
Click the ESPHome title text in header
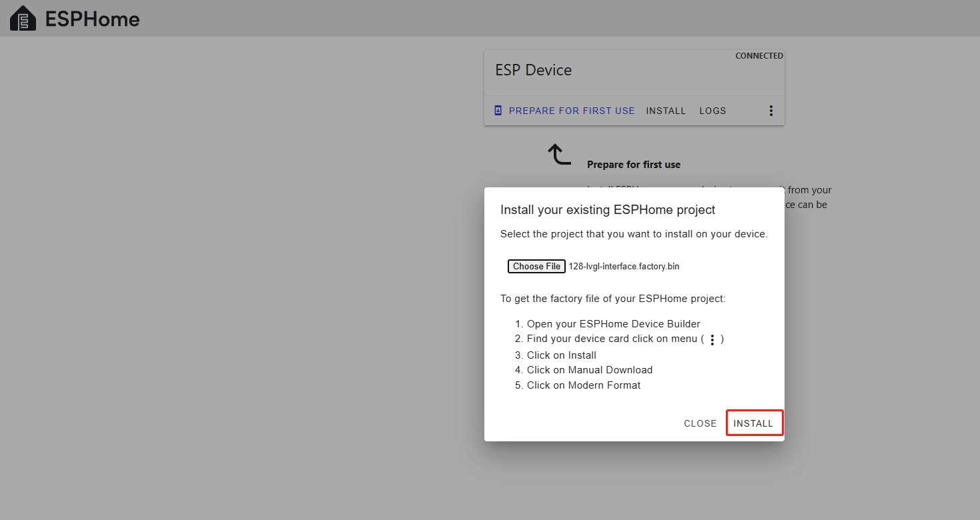pyautogui.click(x=92, y=19)
